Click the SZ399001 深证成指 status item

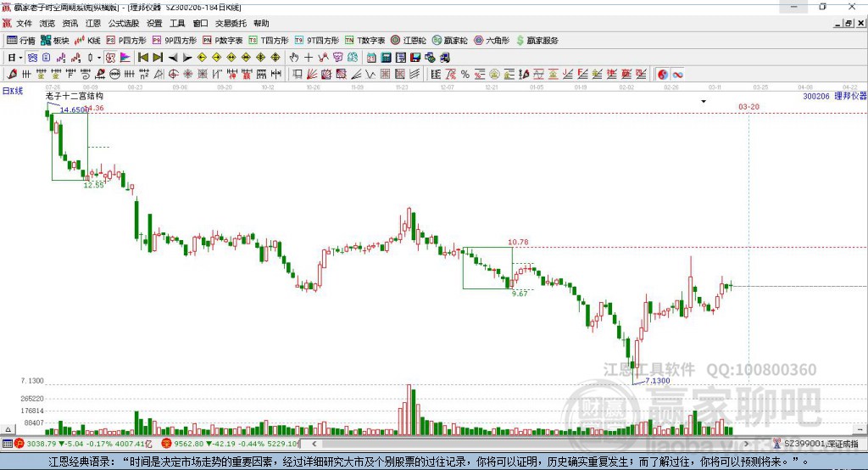[x=816, y=444]
